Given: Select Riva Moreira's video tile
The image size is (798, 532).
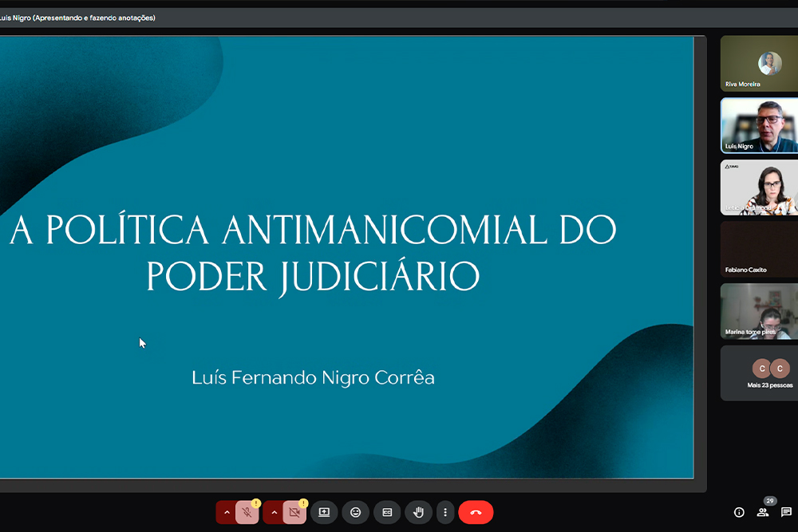Looking at the screenshot, I should [759, 62].
